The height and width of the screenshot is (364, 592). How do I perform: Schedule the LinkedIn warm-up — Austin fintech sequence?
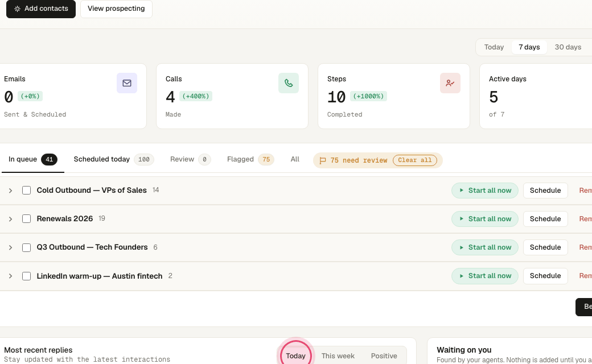tap(545, 276)
